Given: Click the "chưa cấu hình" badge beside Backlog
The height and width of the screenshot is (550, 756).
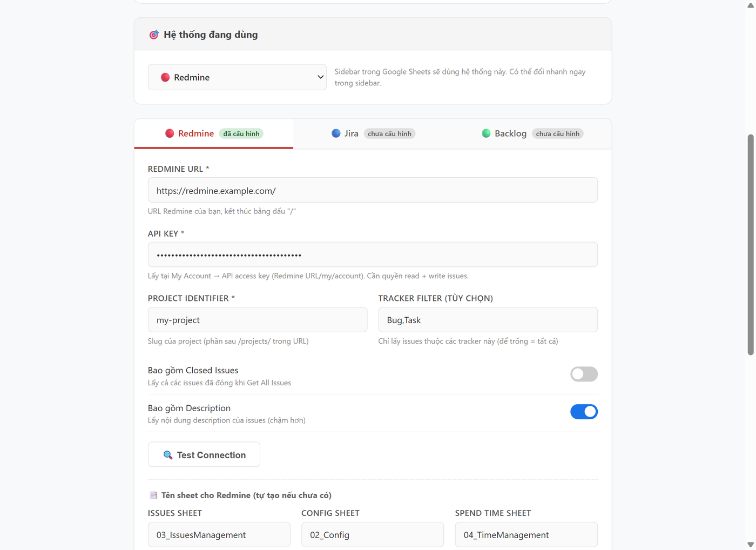Looking at the screenshot, I should [558, 133].
